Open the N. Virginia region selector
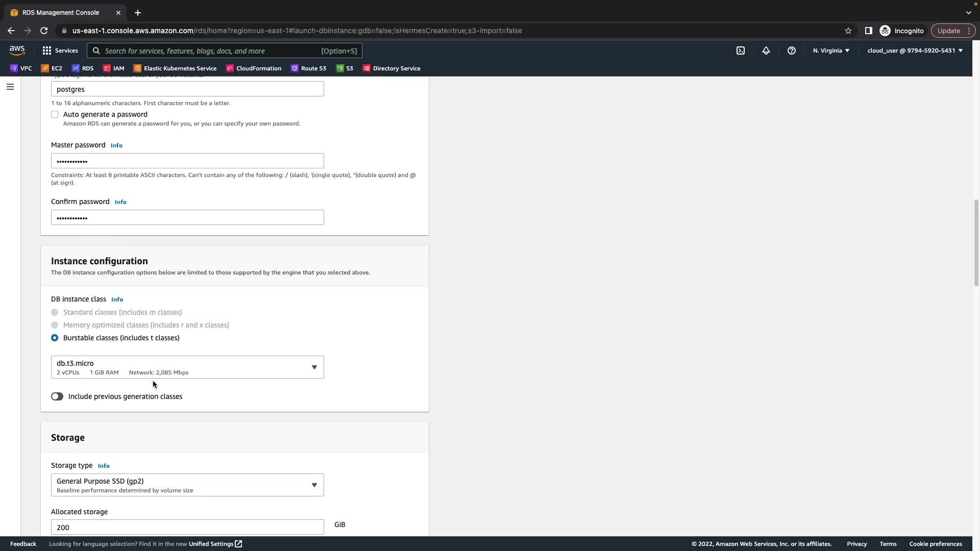Screen dimensions: 980x551 tap(831, 51)
